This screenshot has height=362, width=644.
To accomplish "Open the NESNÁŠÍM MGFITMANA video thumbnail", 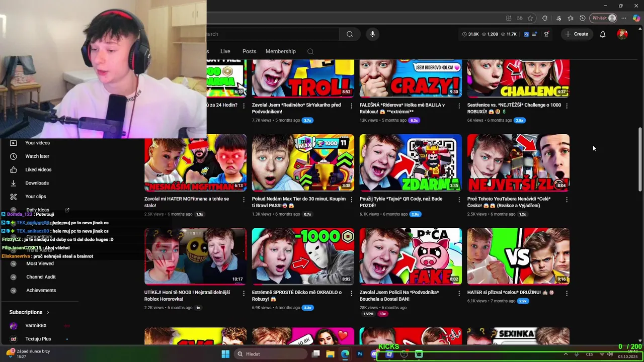I will pyautogui.click(x=195, y=163).
